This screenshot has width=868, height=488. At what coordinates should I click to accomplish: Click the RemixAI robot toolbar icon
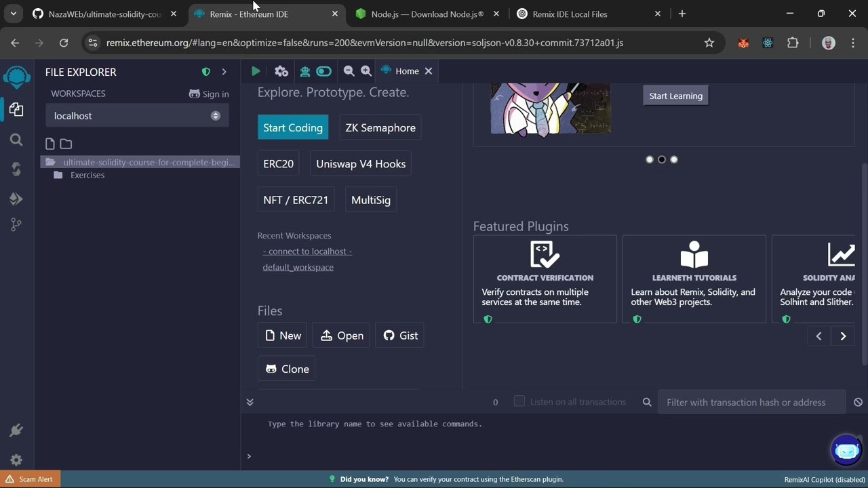(x=304, y=71)
